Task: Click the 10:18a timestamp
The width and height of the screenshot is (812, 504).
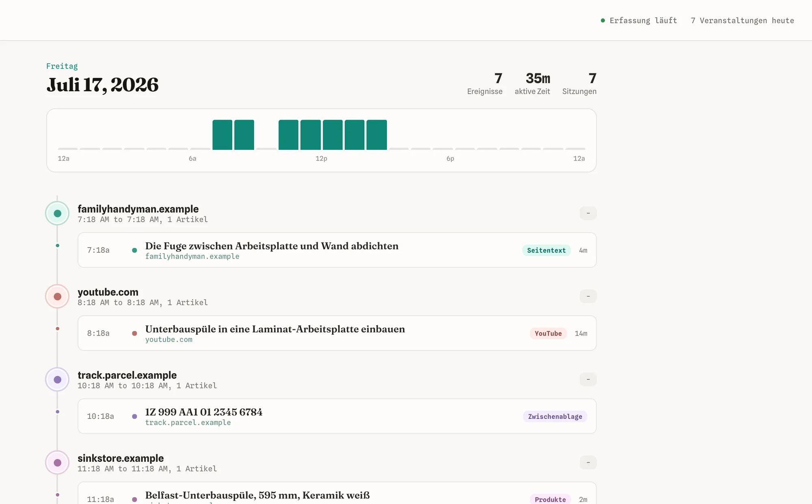Action: tap(100, 416)
